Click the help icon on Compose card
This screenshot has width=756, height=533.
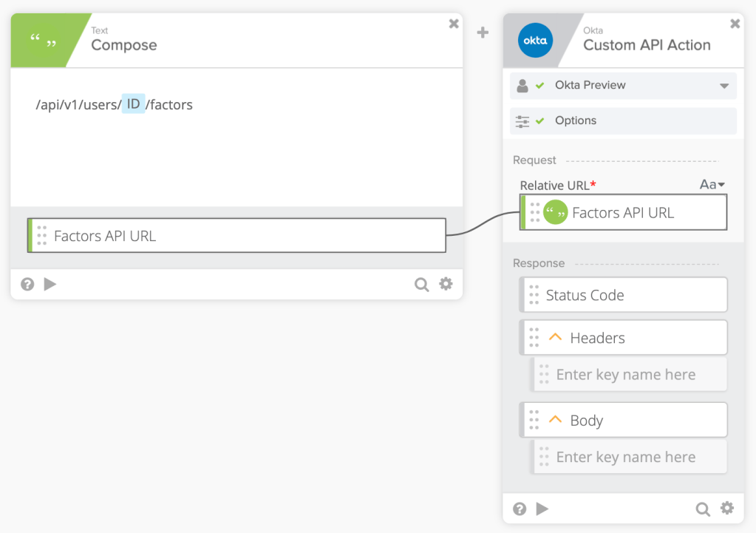pos(27,284)
